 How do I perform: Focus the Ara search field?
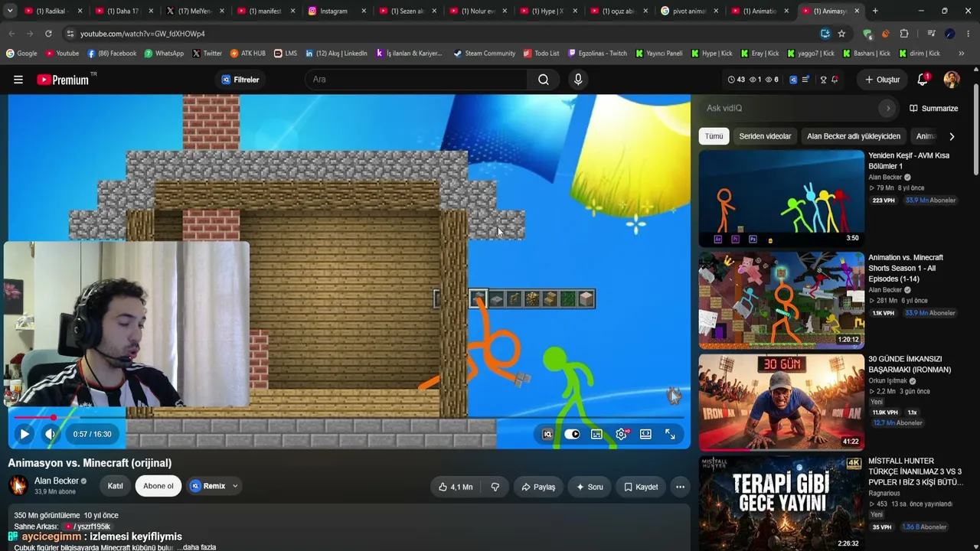pyautogui.click(x=417, y=80)
